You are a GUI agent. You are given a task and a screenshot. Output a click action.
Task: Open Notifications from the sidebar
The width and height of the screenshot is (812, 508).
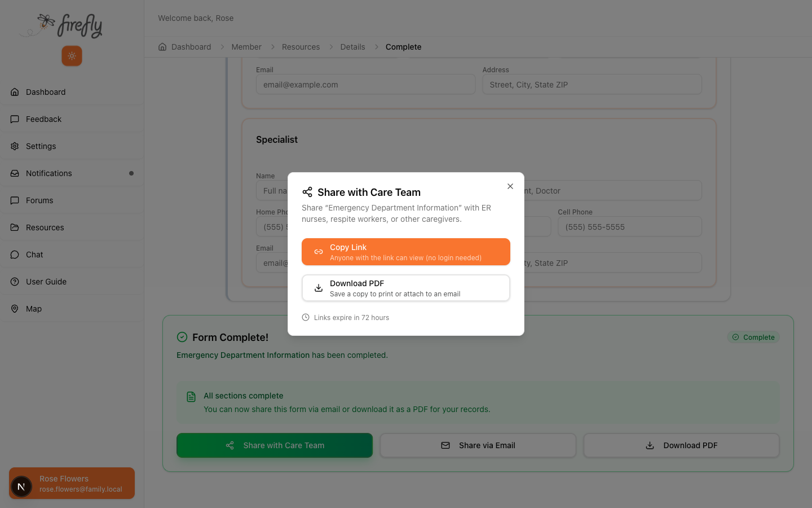48,173
